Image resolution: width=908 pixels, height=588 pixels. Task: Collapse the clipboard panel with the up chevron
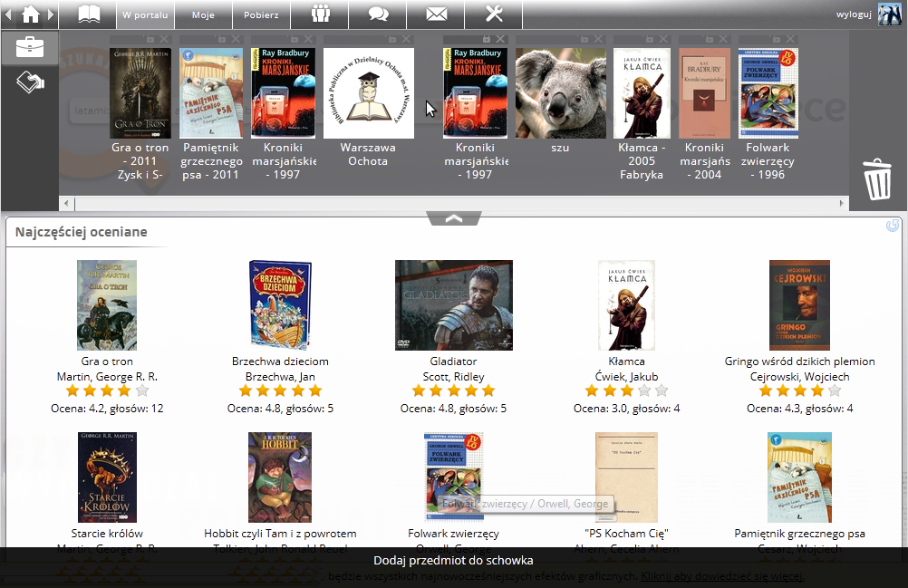[454, 218]
